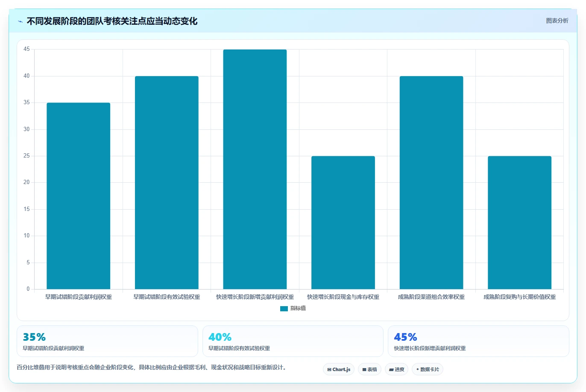Click the 成熟阶段复购与长期价值权重 bar
Viewport: 586px width, 392px height.
[x=520, y=222]
